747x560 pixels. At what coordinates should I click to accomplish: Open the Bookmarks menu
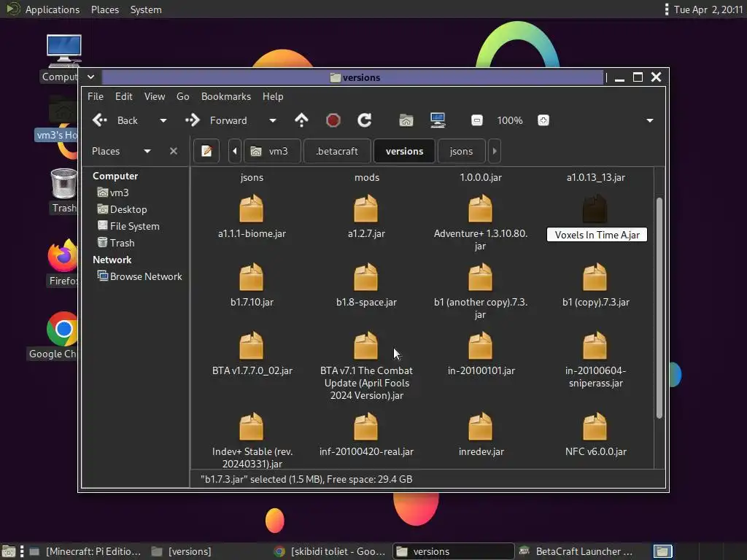[226, 96]
